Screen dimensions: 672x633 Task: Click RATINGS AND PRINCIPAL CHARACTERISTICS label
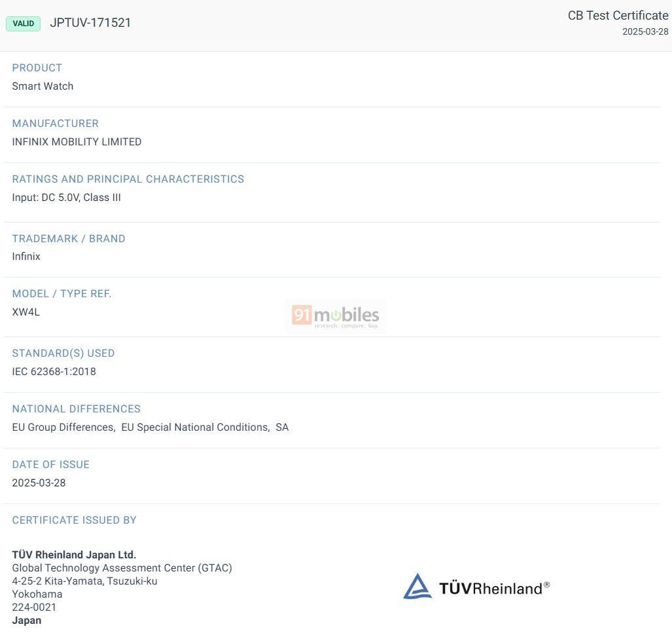(128, 179)
